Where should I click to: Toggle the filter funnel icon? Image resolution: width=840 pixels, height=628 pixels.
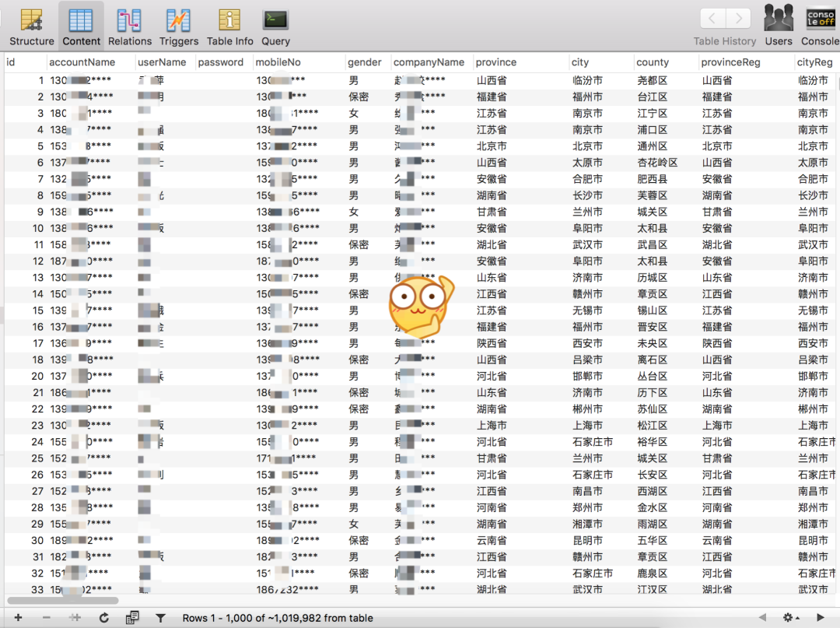click(160, 618)
